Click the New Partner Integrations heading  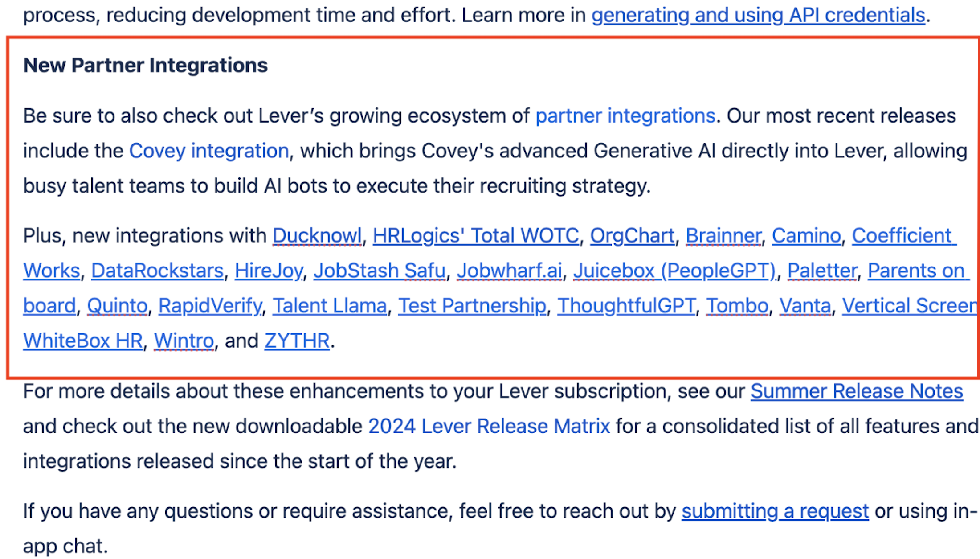[x=145, y=66]
